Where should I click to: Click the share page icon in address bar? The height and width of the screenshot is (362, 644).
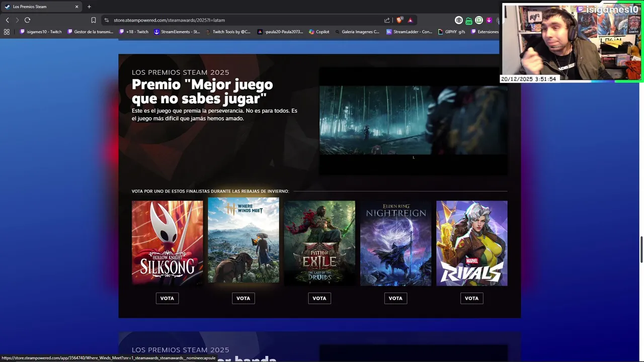pos(387,20)
